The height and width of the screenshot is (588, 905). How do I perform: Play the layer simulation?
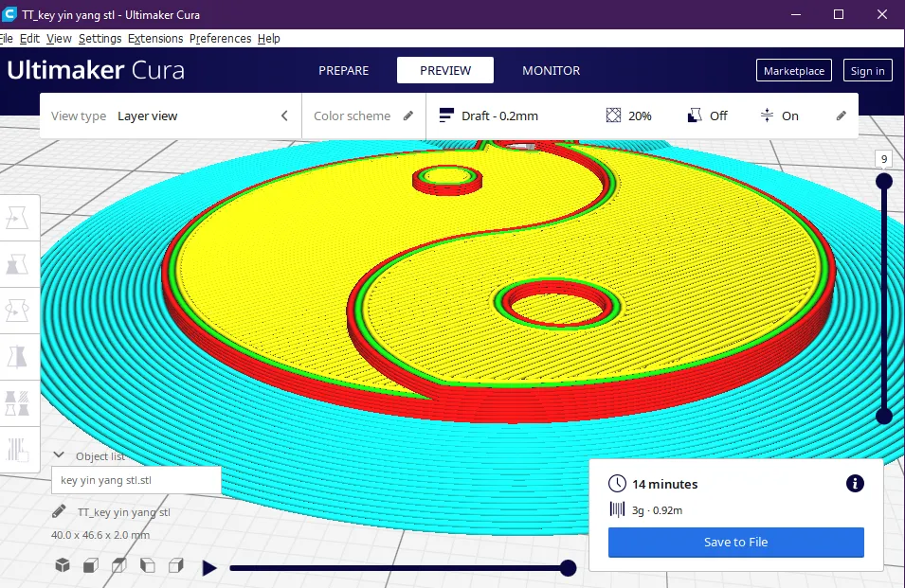pyautogui.click(x=209, y=568)
